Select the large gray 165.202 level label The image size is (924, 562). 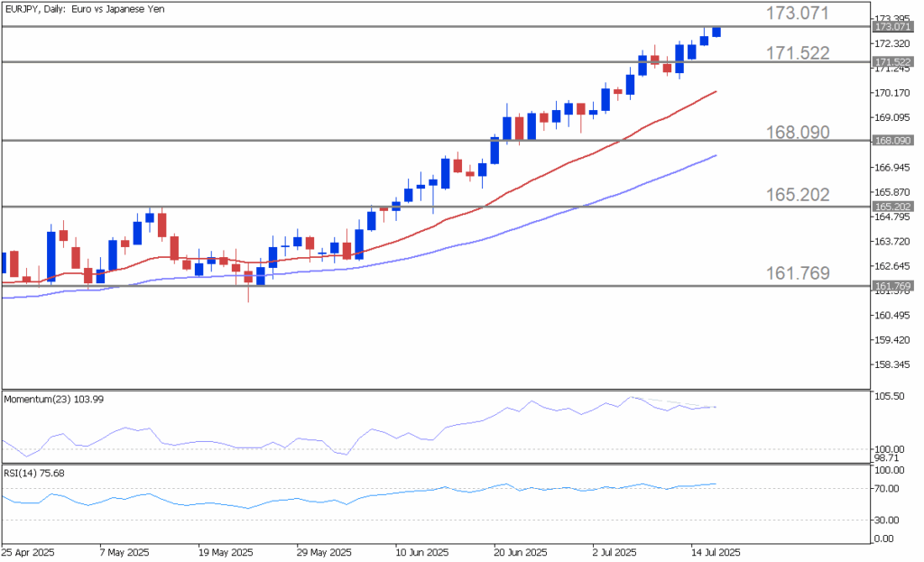798,195
